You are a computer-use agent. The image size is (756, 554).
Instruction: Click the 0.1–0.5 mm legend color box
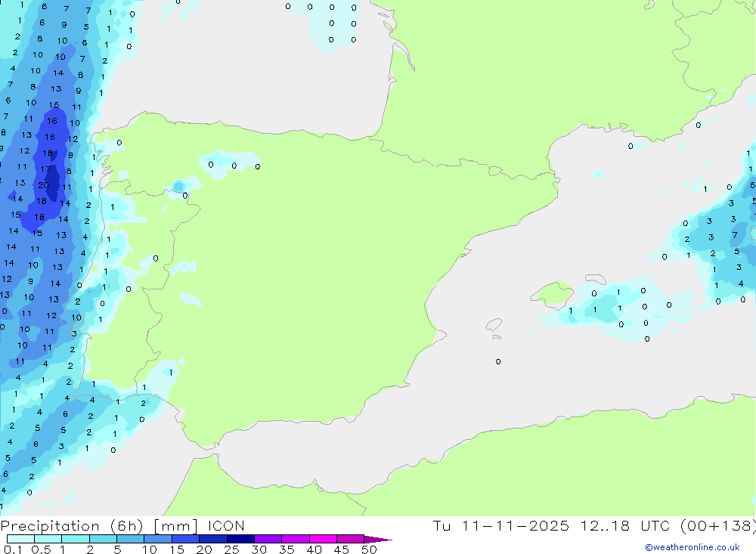coord(20,539)
